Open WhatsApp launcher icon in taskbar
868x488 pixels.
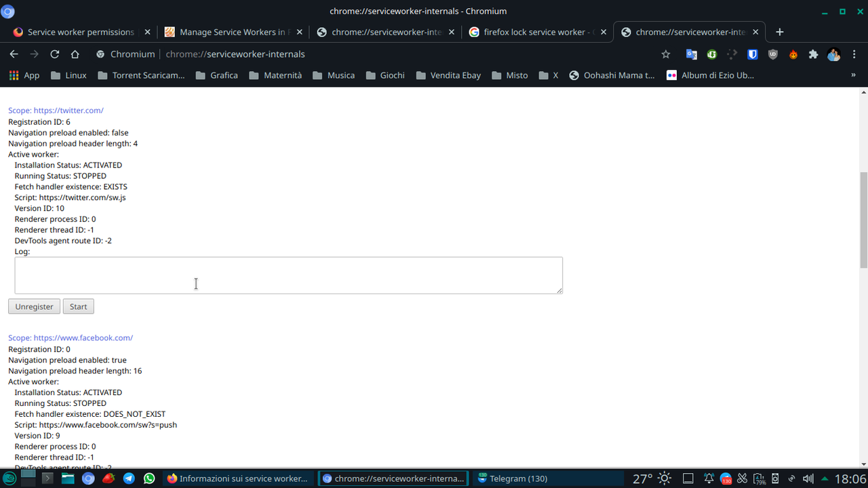(x=149, y=479)
